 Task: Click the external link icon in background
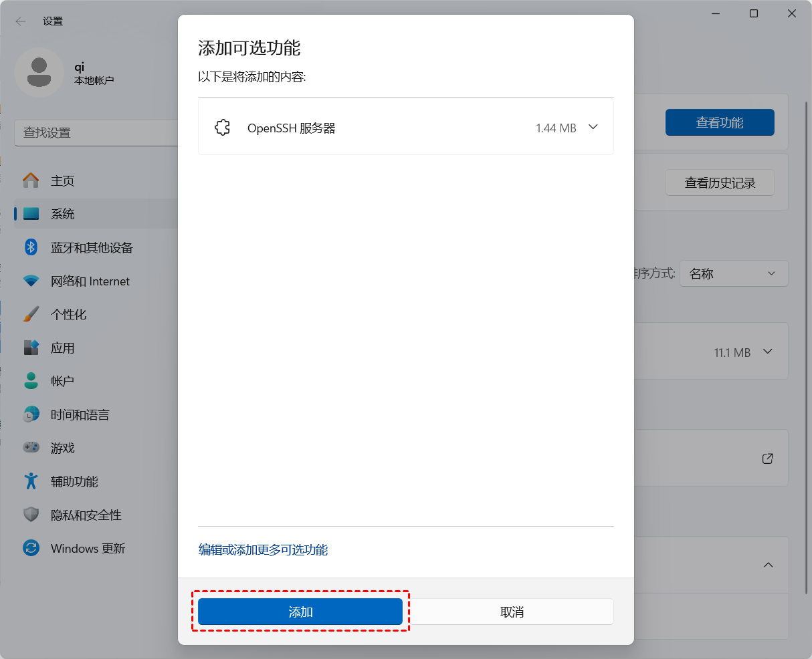coord(768,458)
